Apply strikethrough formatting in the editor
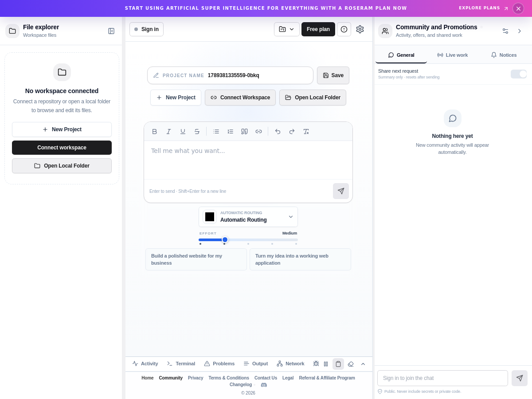 197,131
